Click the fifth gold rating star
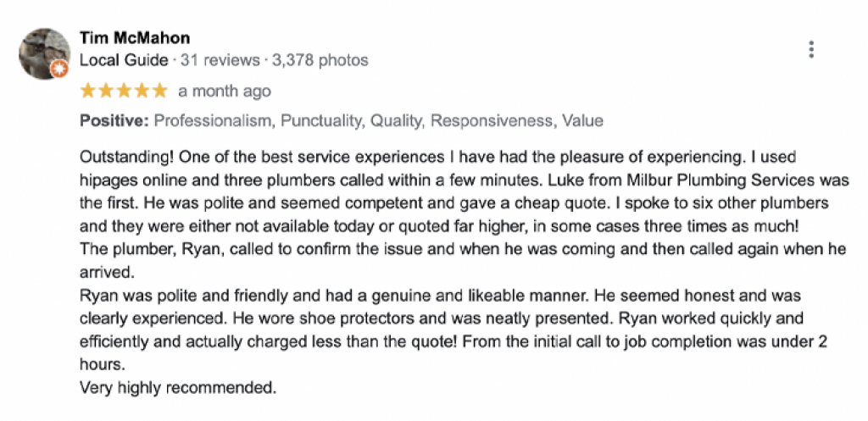This screenshot has height=421, width=868. coord(160,91)
